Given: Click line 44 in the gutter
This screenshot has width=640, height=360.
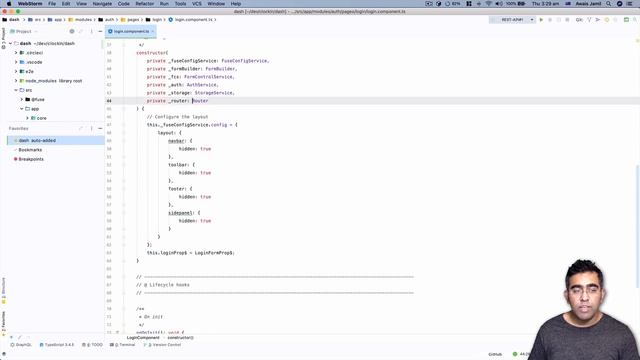Looking at the screenshot, I should coord(109,101).
